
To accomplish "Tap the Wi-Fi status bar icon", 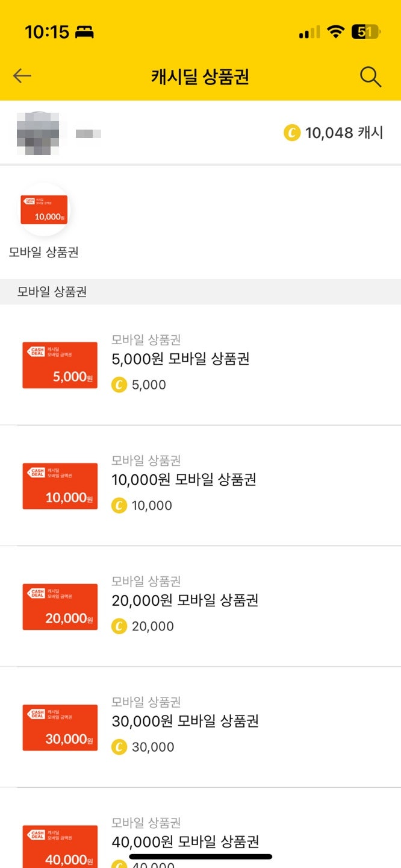I will pos(336,32).
